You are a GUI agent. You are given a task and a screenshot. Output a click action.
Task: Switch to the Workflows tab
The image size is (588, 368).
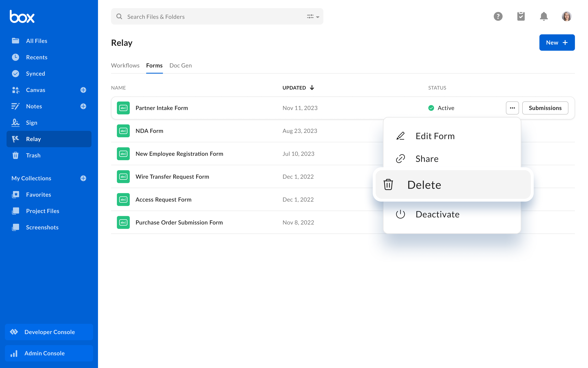125,65
